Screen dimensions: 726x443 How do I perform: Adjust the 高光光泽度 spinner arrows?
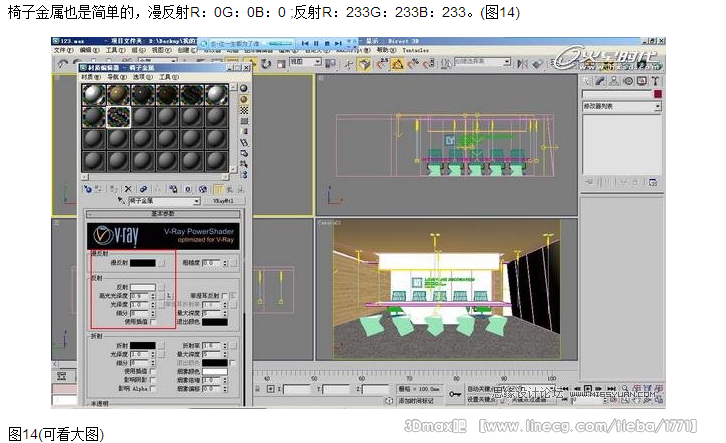(x=153, y=296)
